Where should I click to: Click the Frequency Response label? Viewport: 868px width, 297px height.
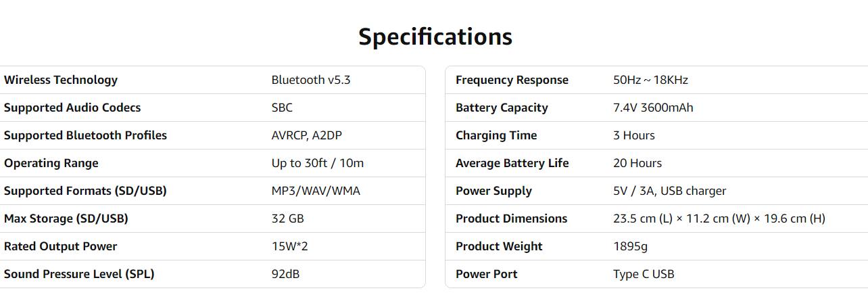tap(512, 80)
